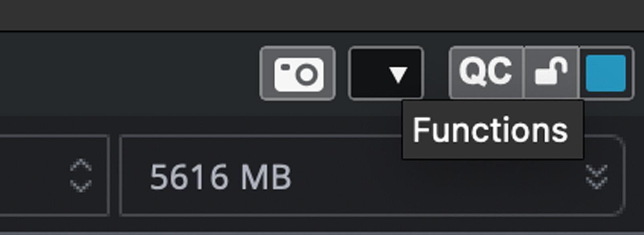Toggle the QC quick controls button

pyautogui.click(x=486, y=73)
